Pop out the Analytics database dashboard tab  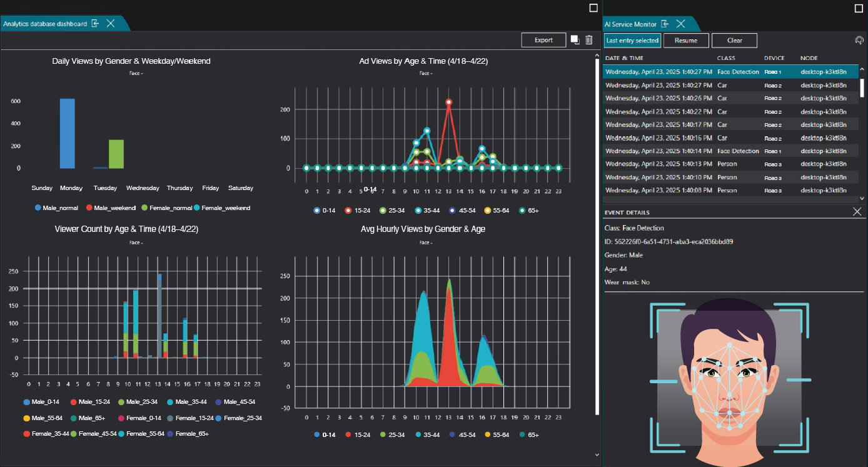pyautogui.click(x=95, y=23)
